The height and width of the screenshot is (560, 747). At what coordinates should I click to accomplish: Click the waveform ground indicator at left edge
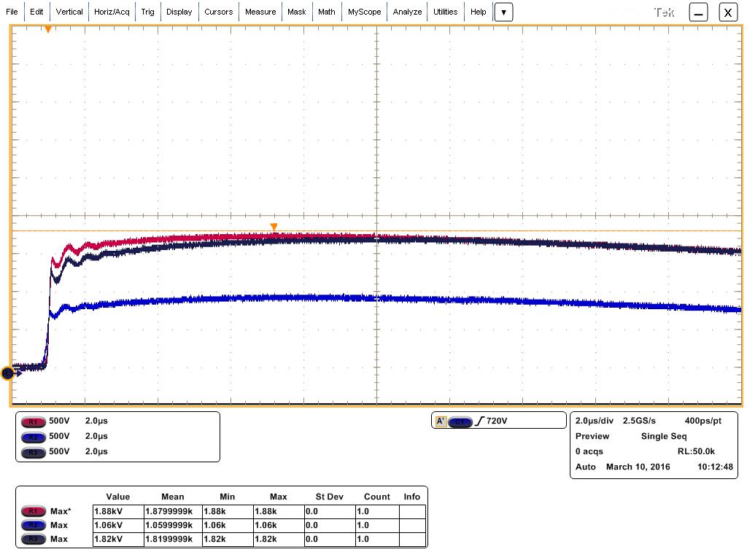pos(8,373)
